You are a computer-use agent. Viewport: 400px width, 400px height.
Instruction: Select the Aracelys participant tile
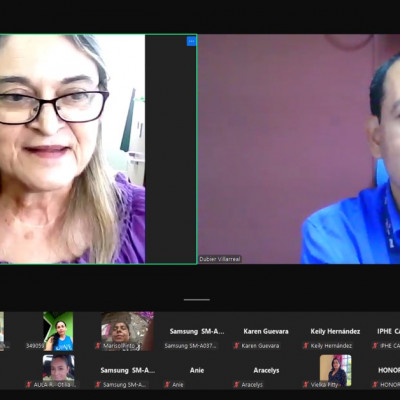click(266, 370)
